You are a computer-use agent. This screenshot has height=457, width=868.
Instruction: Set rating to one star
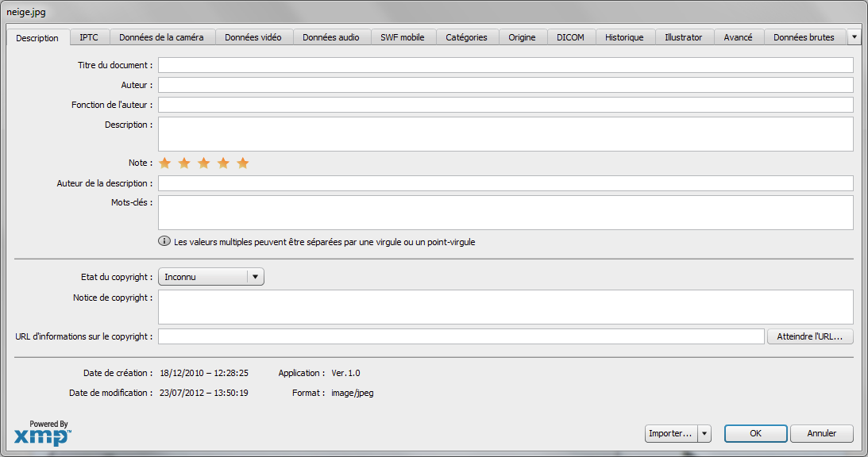tap(165, 163)
